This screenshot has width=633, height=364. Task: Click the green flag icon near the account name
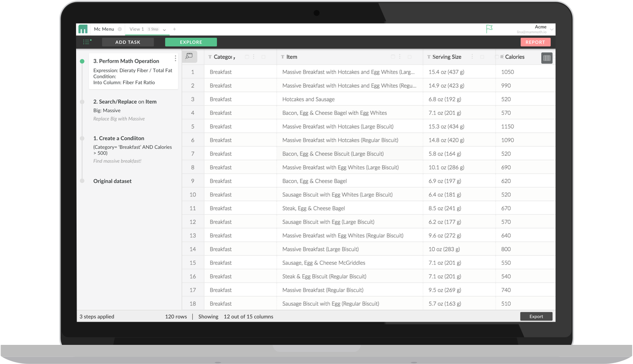click(489, 28)
